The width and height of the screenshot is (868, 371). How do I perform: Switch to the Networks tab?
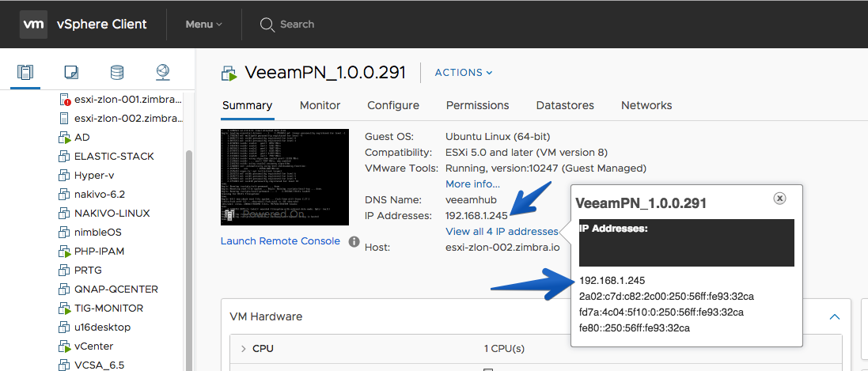[x=646, y=105]
